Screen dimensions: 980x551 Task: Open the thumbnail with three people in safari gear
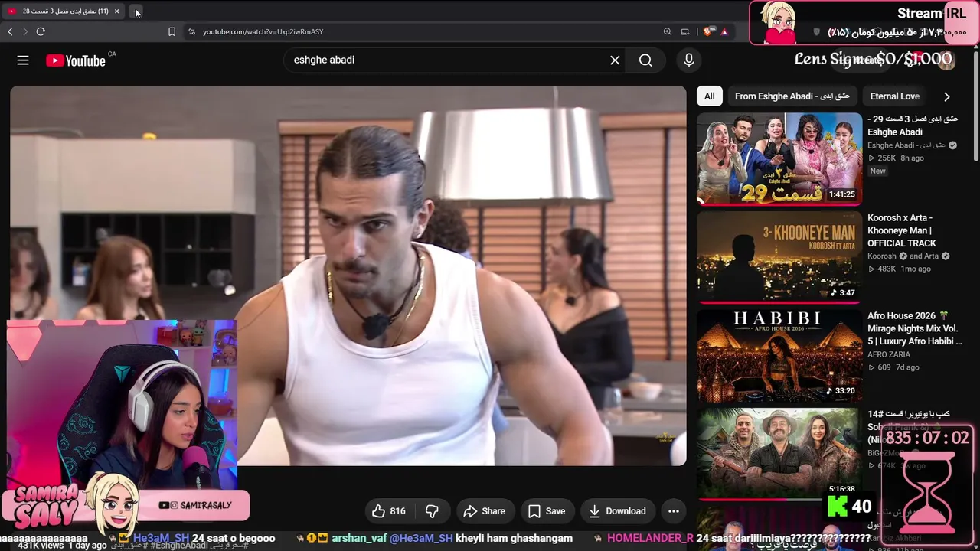click(779, 453)
